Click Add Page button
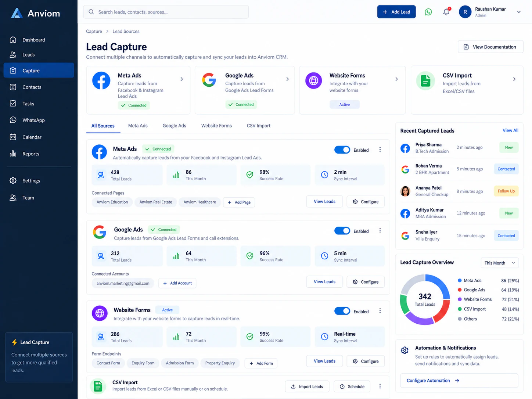Screen dimensions: 532x399 pyautogui.click(x=239, y=202)
